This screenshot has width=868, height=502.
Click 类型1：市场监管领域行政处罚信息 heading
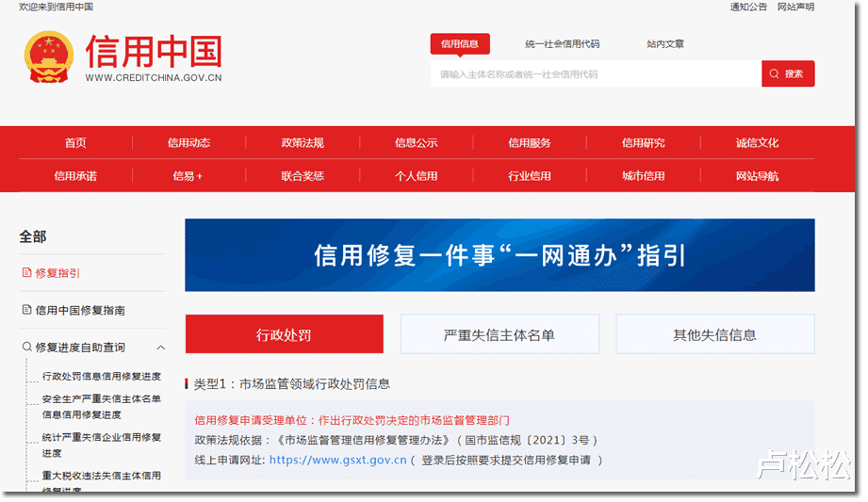click(x=292, y=384)
